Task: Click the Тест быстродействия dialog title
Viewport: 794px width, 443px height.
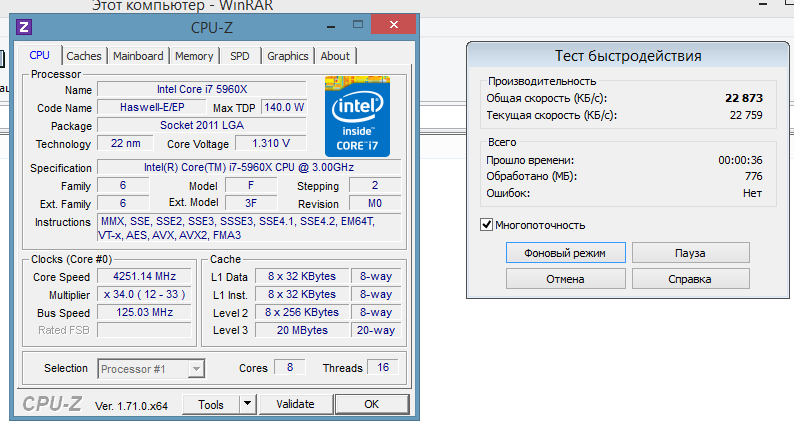Action: click(x=628, y=56)
